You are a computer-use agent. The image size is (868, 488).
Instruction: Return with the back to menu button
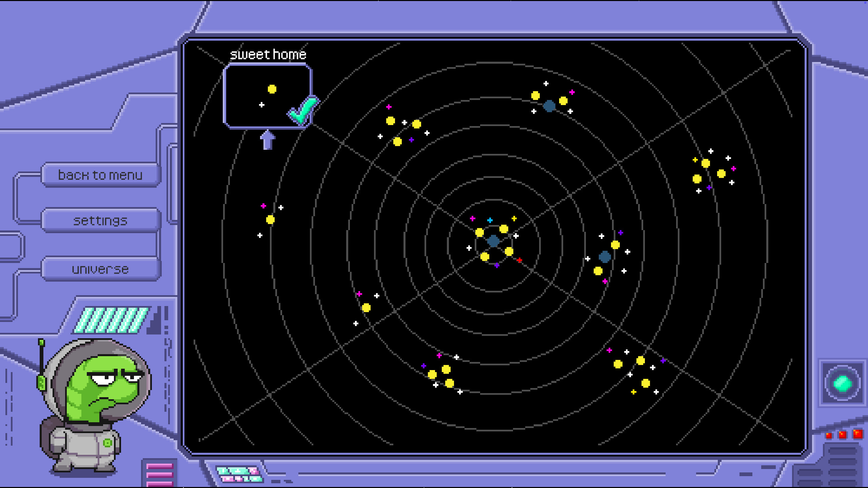[x=100, y=175]
